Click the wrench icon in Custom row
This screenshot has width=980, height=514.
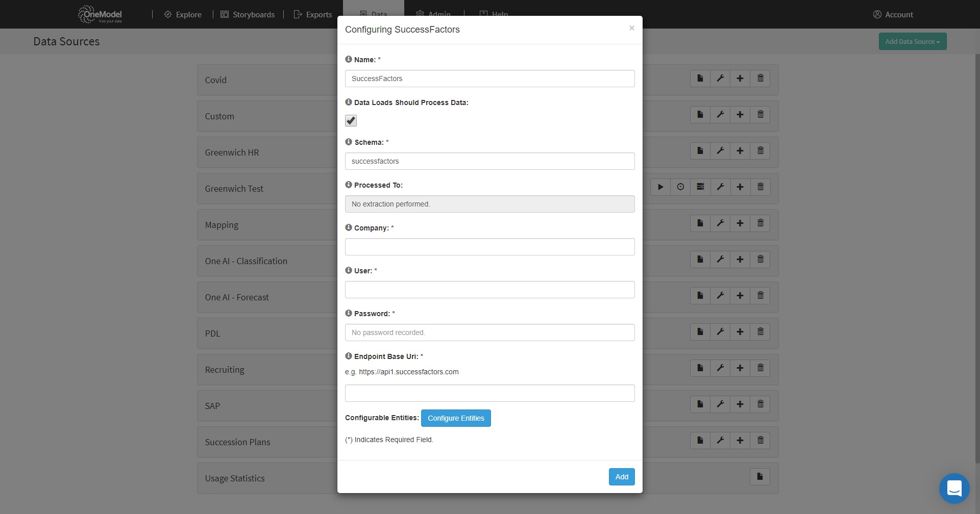(x=720, y=115)
